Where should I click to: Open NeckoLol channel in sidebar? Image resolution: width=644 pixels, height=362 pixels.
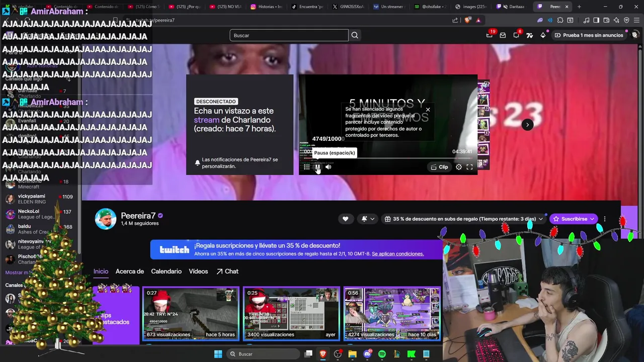[39, 214]
